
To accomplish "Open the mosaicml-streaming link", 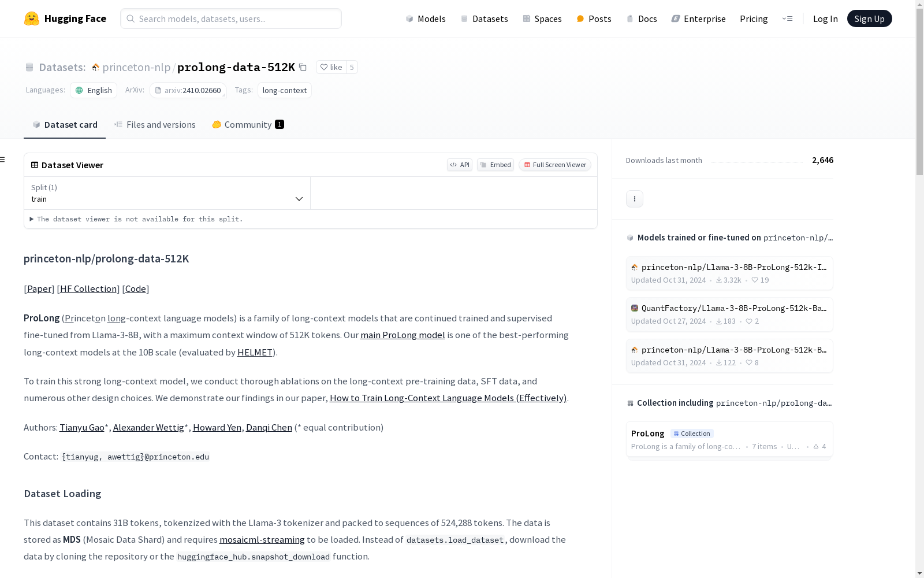I will 262,539.
